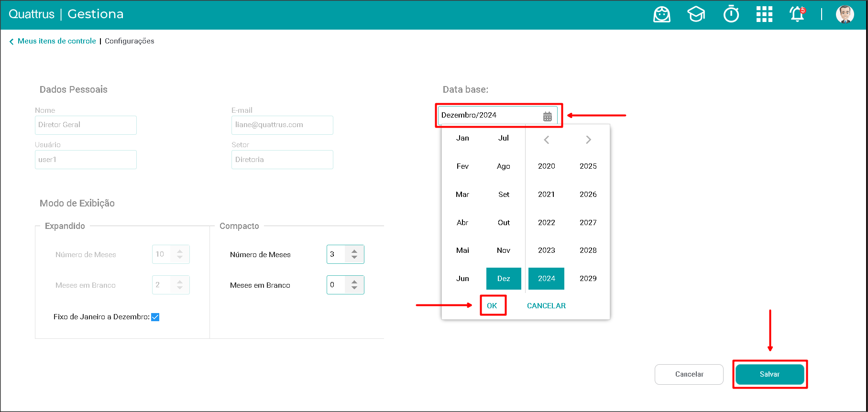Click the Compacto Meses em Branco stepper

[x=354, y=285]
